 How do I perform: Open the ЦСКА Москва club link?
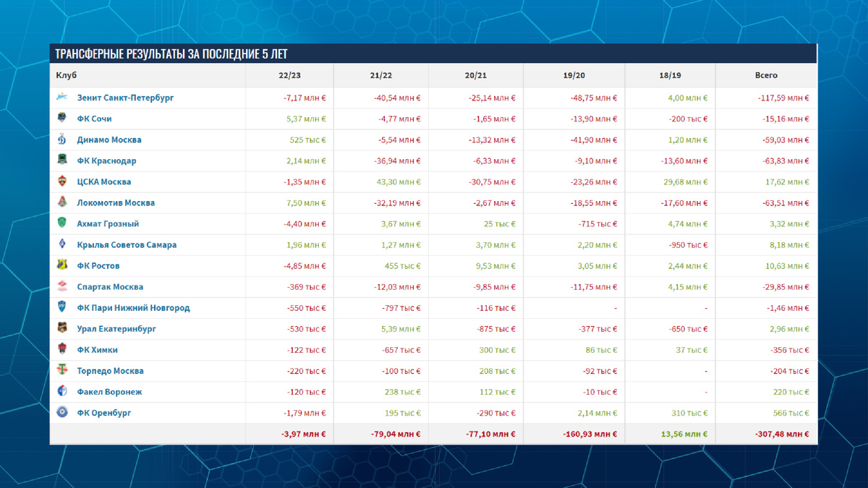pyautogui.click(x=104, y=181)
